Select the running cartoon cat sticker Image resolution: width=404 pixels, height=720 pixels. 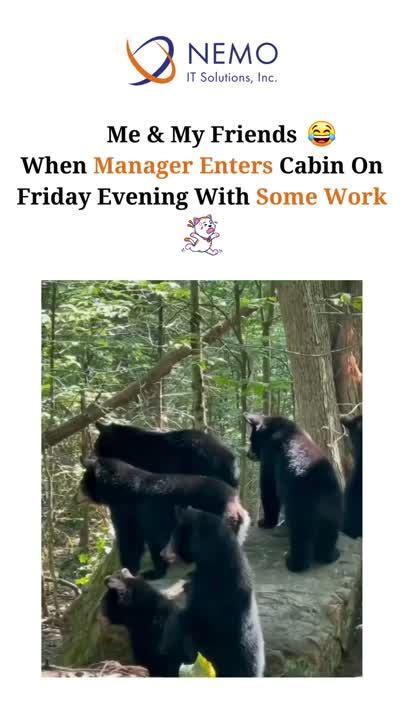[x=202, y=235]
